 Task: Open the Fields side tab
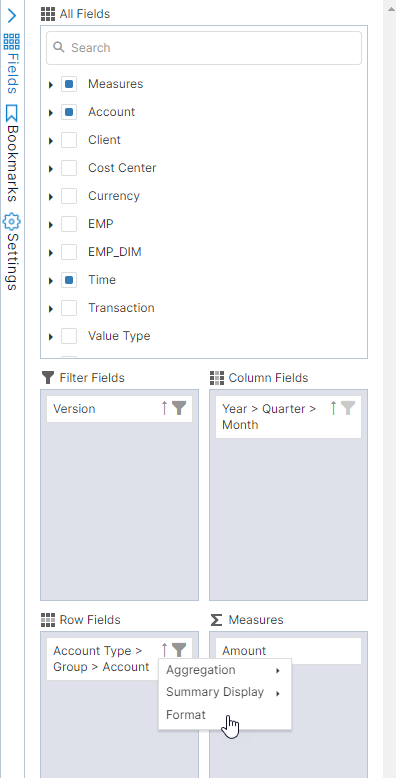tap(12, 64)
